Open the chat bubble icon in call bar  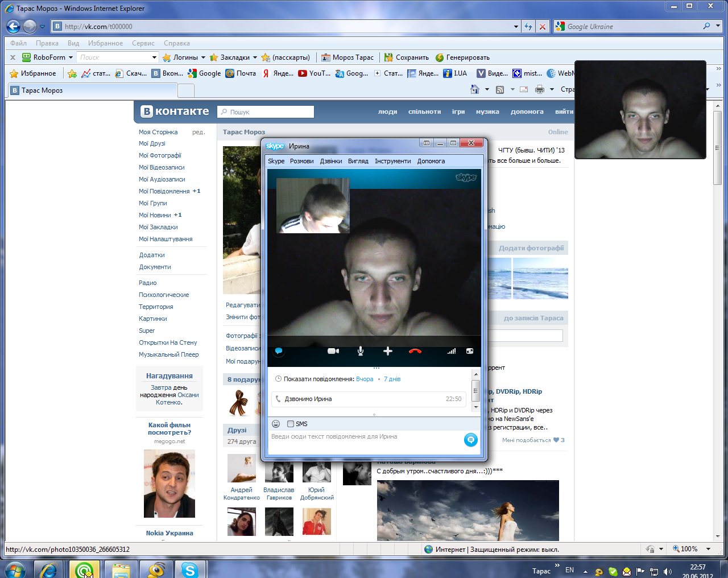(279, 352)
